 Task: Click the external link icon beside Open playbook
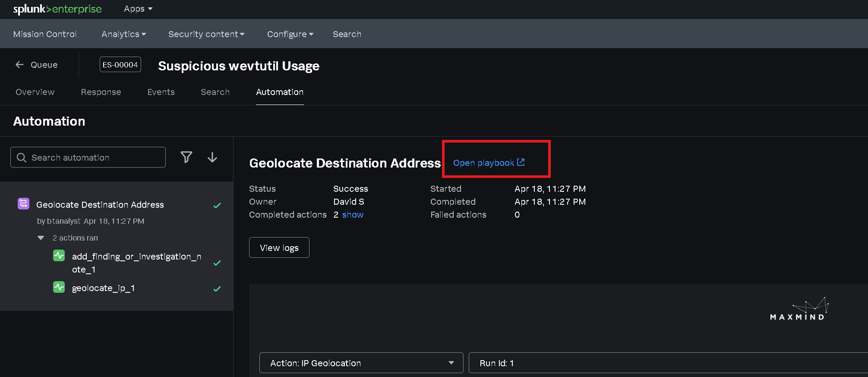521,162
